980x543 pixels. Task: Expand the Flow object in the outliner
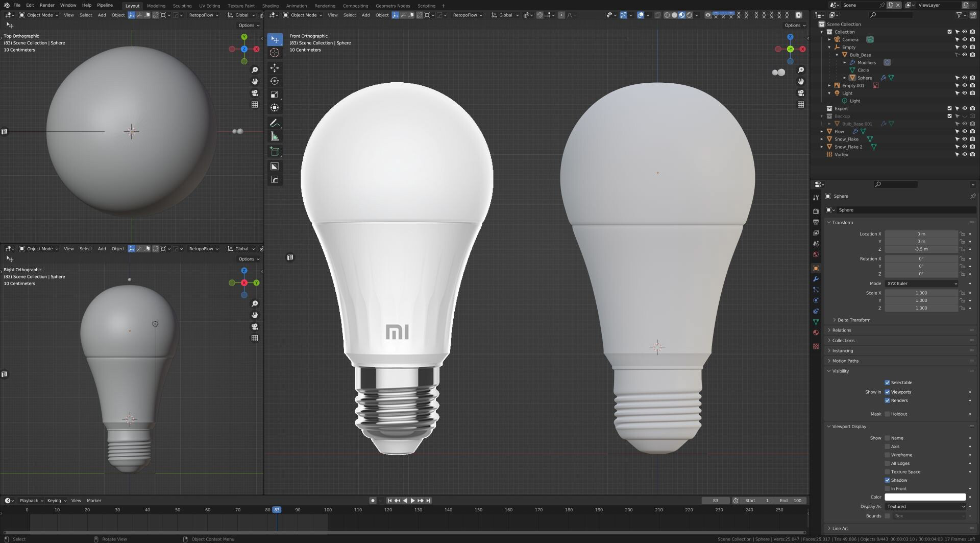point(822,131)
